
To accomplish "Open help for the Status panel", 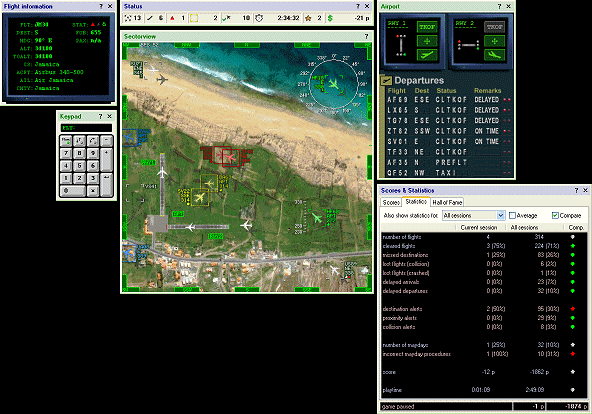I will (x=358, y=6).
